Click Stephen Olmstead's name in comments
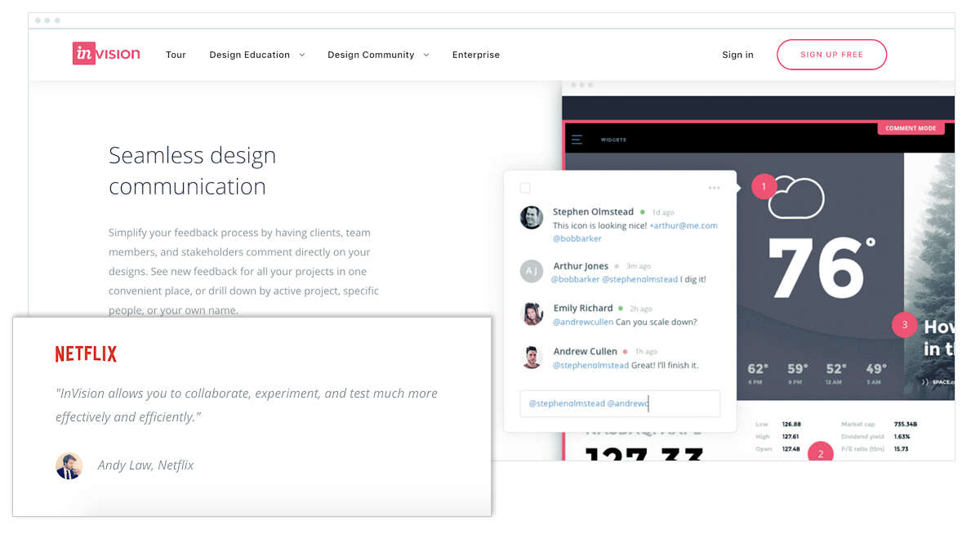 pos(593,211)
